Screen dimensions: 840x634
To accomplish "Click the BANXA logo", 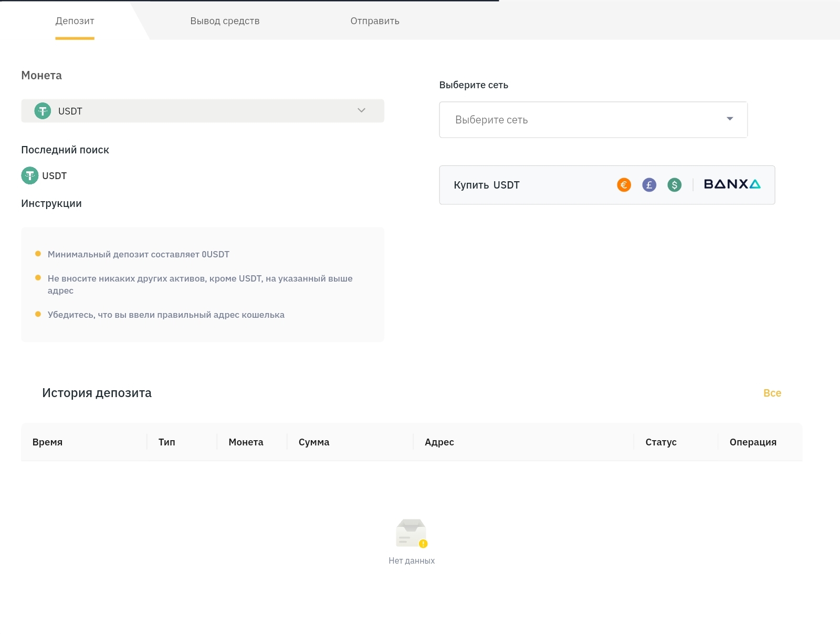I will [x=732, y=184].
